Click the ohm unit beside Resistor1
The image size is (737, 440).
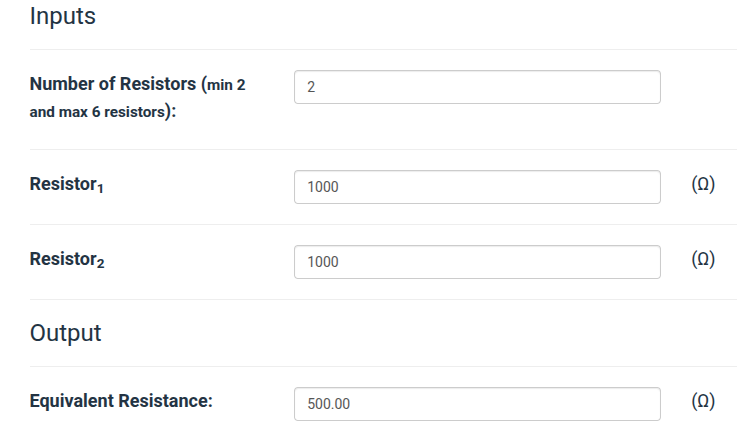pyautogui.click(x=703, y=186)
